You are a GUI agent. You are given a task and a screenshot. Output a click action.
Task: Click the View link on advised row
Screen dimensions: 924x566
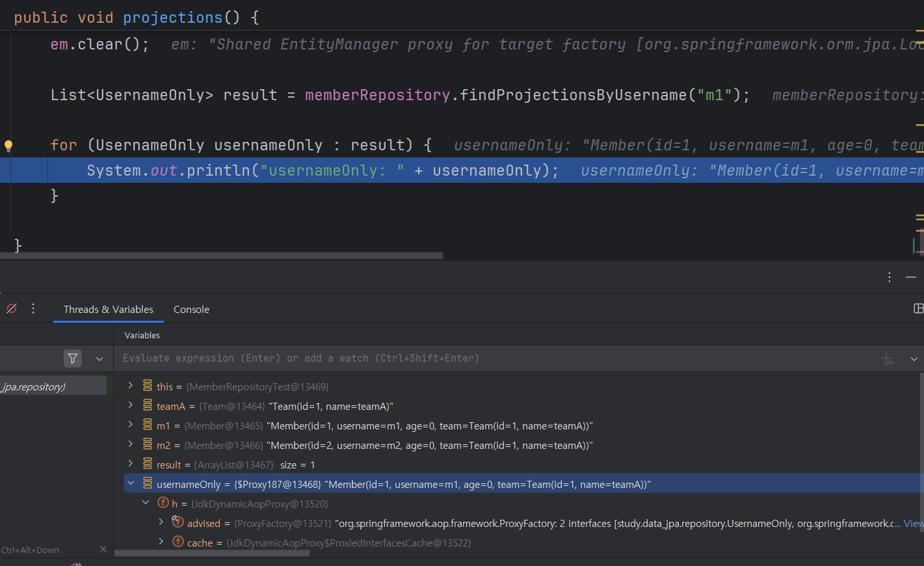click(915, 523)
